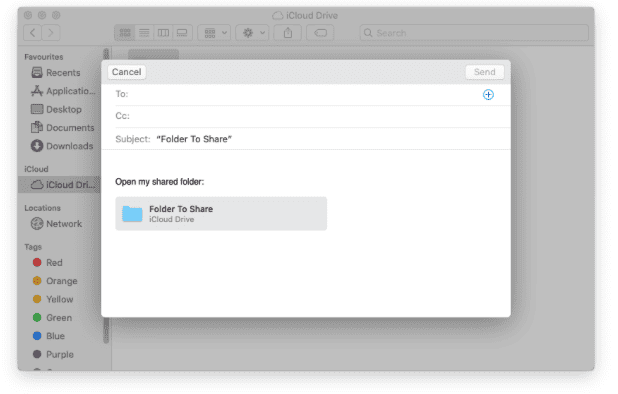Click the blue folder icon in attachment
This screenshot has height=394, width=618.
132,214
